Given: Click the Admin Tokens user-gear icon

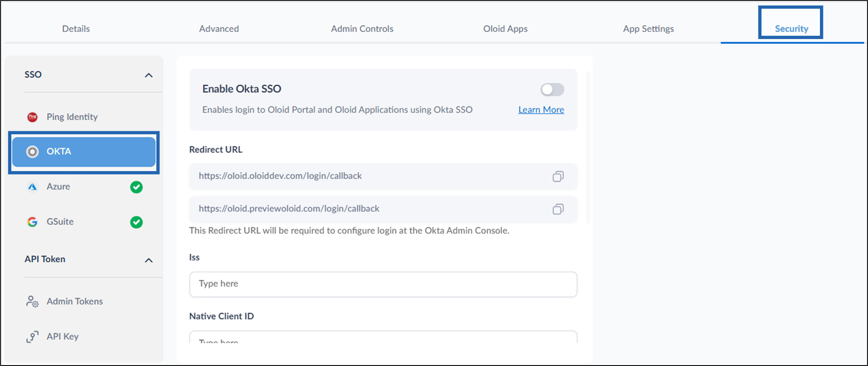Looking at the screenshot, I should 32,301.
